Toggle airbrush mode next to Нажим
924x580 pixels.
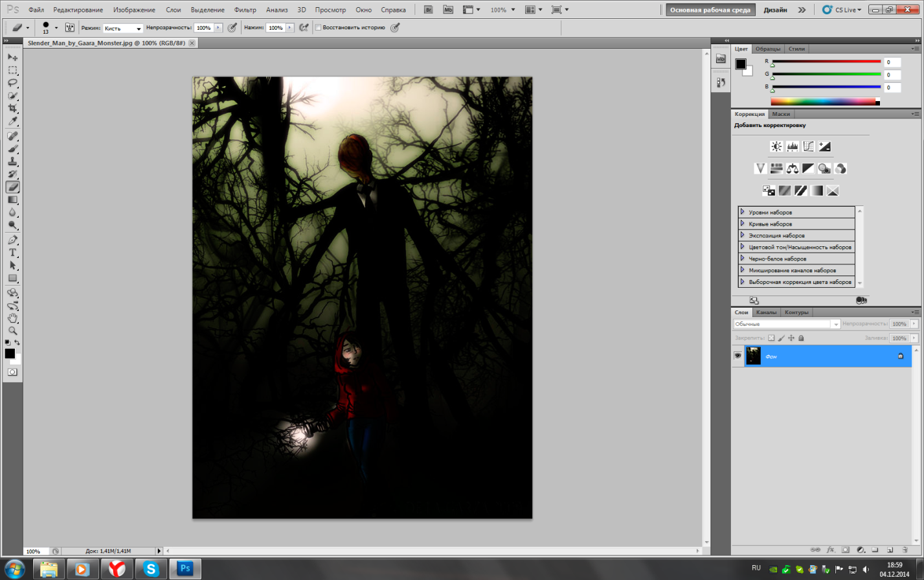pyautogui.click(x=304, y=28)
